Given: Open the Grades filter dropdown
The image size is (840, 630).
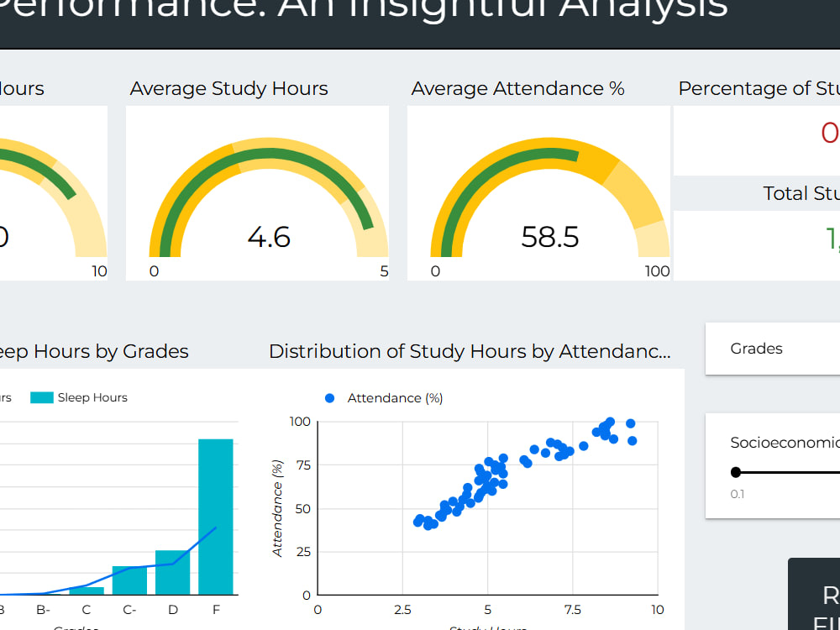Looking at the screenshot, I should coord(773,349).
